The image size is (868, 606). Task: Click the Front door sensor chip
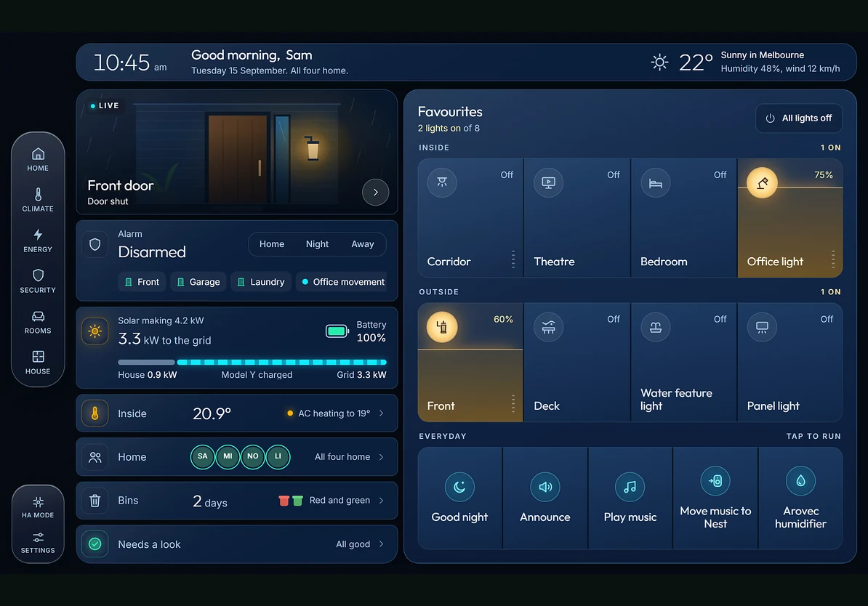pyautogui.click(x=142, y=282)
